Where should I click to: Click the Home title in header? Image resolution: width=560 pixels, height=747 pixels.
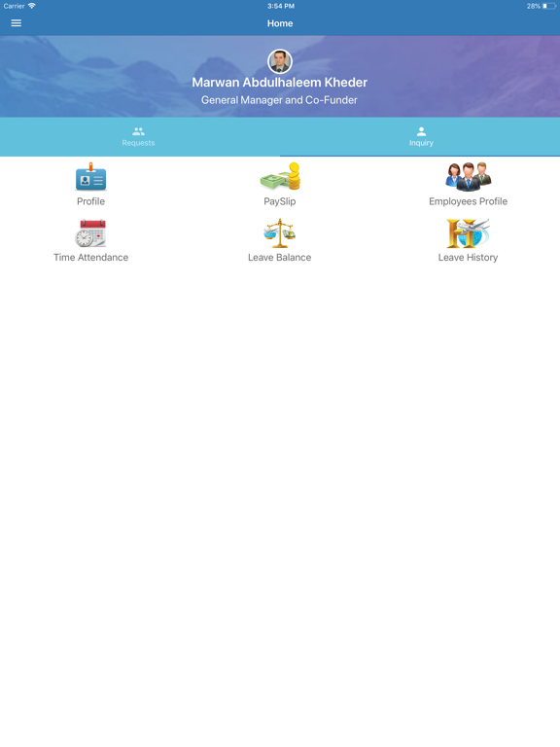coord(280,23)
